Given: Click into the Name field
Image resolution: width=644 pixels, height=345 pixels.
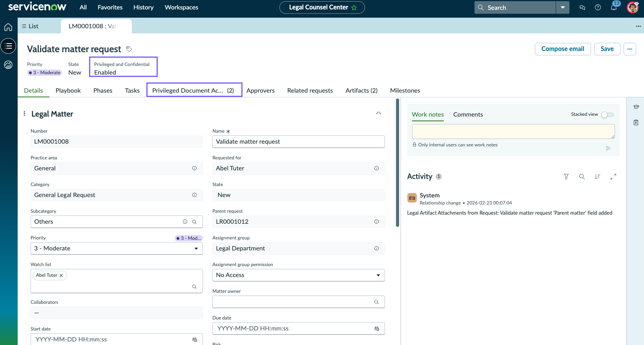Looking at the screenshot, I should [299, 142].
